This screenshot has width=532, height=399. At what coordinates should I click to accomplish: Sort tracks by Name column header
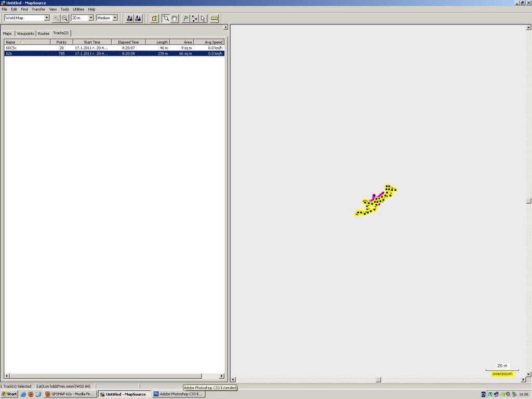(27, 42)
